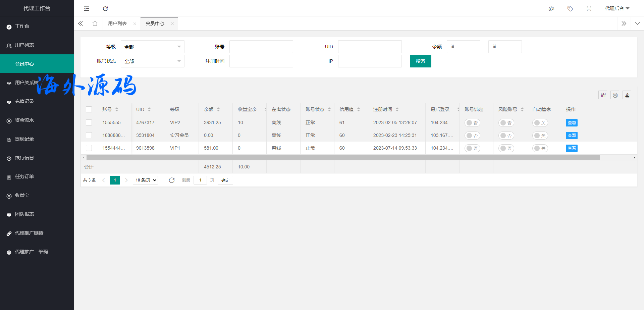Enter fullscreen using the expand icon
Screen dimensions: 644x310
pyautogui.click(x=589, y=9)
